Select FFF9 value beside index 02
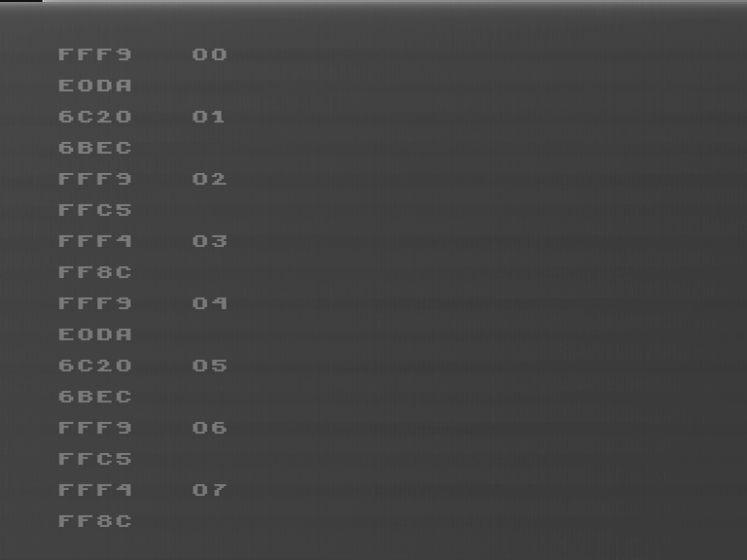This screenshot has width=747, height=560. [x=94, y=179]
